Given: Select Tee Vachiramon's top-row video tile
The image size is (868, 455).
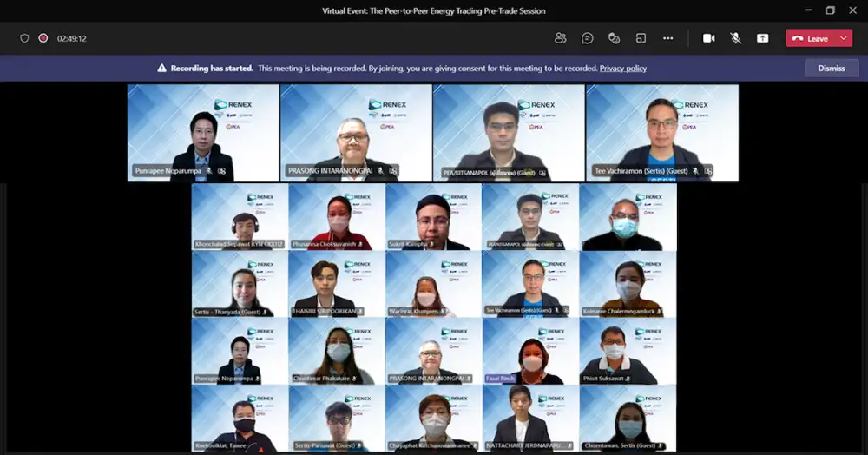Looking at the screenshot, I should pos(662,132).
